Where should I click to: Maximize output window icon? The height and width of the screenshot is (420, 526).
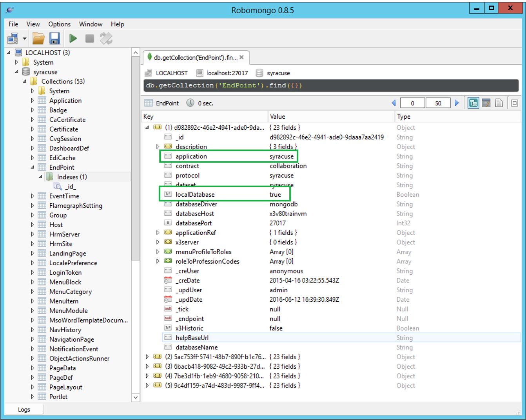point(515,103)
